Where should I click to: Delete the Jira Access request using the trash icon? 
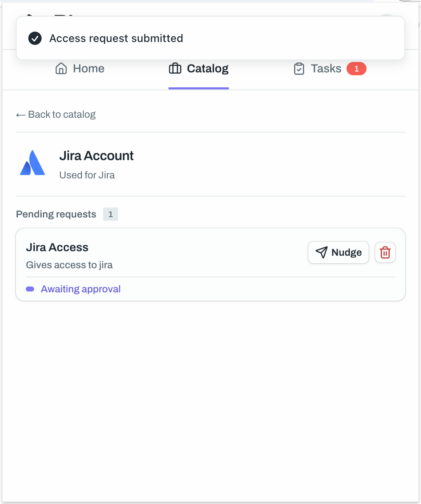(385, 252)
